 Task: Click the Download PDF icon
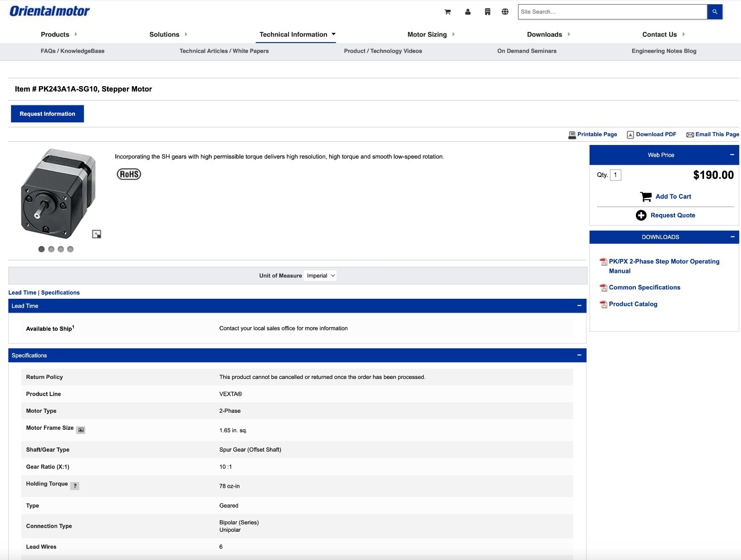[x=630, y=135]
